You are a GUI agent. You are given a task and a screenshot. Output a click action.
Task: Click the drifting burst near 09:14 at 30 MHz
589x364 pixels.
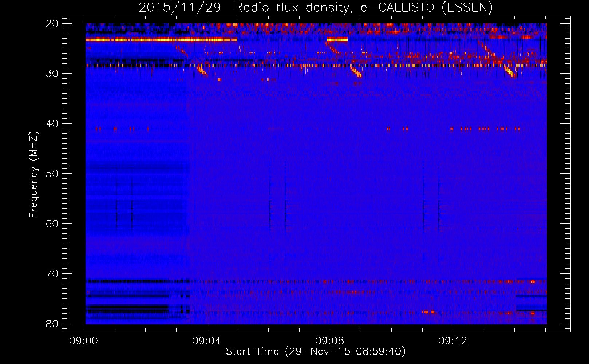(510, 71)
